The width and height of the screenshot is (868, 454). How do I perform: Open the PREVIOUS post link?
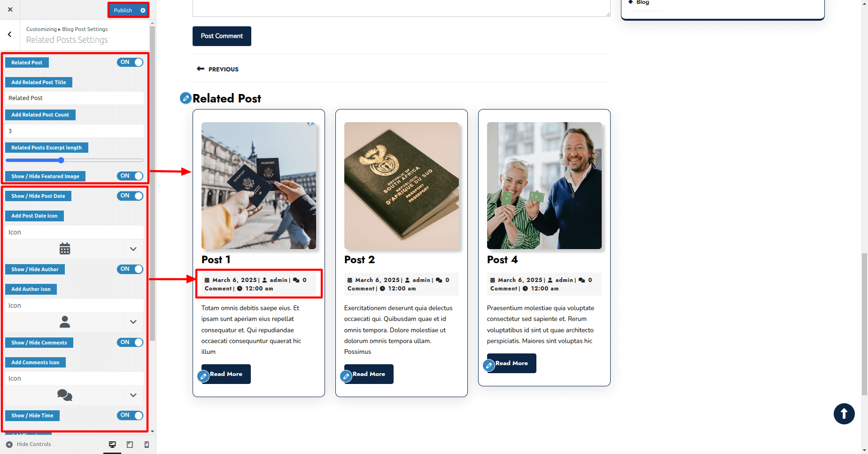[x=217, y=69]
